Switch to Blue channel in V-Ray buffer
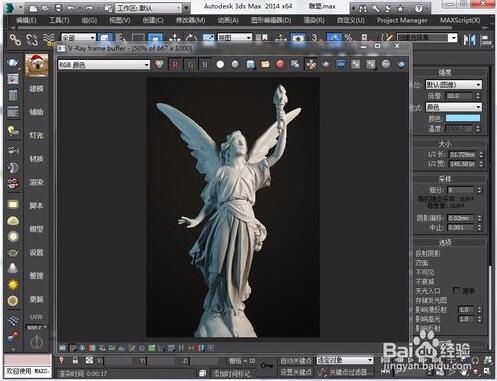497x381 pixels. pos(205,64)
